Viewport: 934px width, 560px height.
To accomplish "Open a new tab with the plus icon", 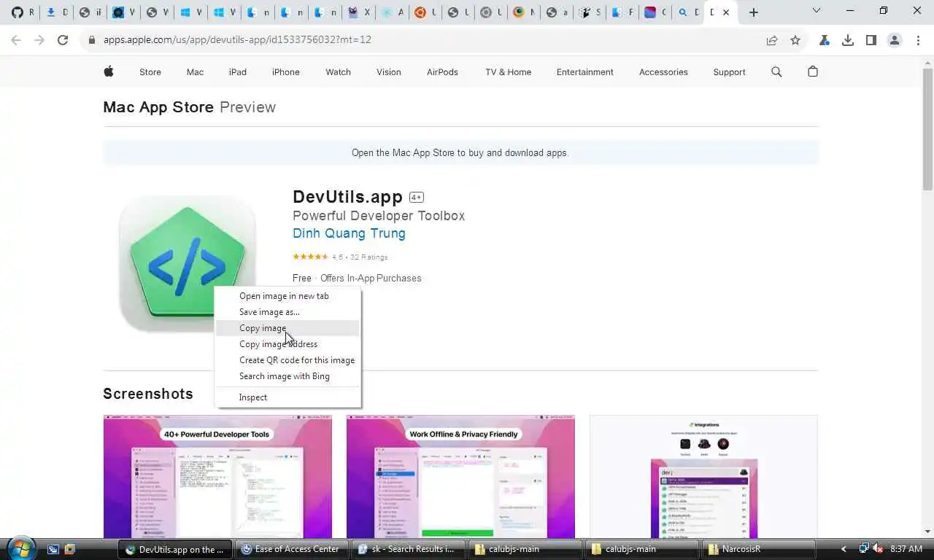I will [754, 12].
